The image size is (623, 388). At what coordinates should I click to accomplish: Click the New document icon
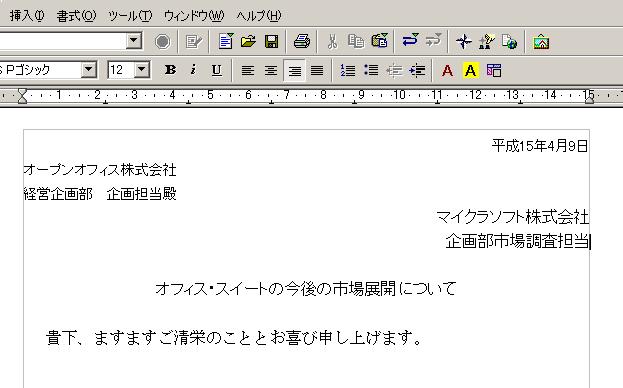tap(226, 41)
